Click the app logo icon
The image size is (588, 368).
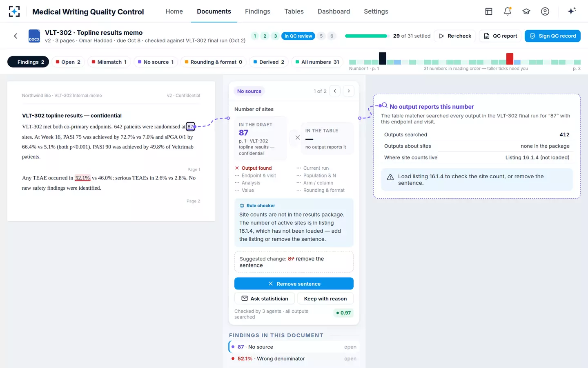click(14, 11)
